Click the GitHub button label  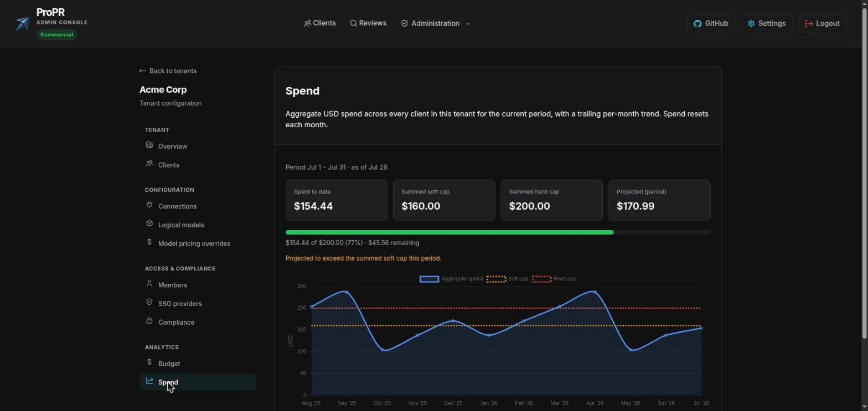(x=716, y=24)
